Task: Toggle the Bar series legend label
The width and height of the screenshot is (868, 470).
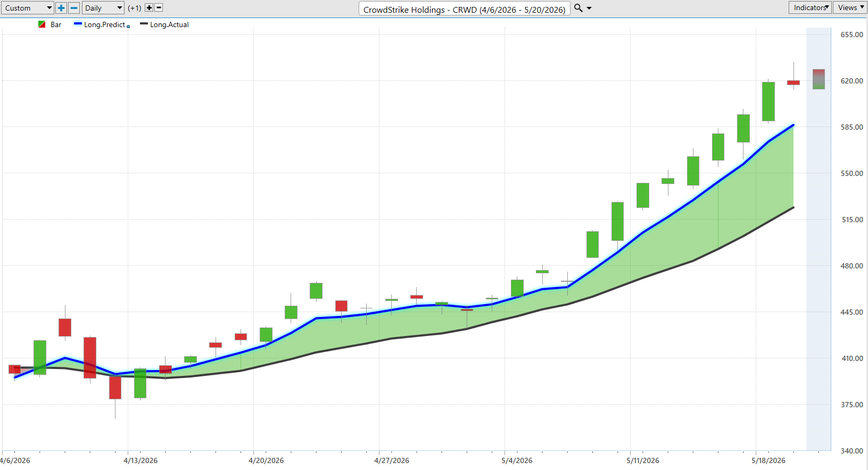Action: (56, 24)
